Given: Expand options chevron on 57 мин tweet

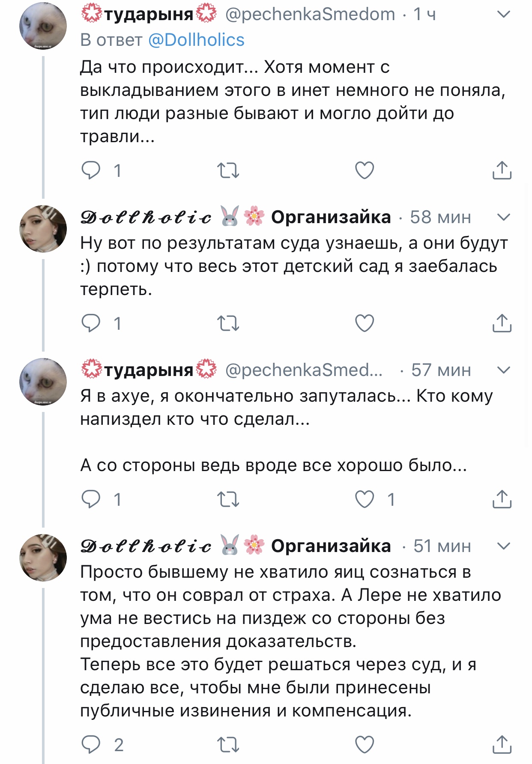Looking at the screenshot, I should (504, 370).
